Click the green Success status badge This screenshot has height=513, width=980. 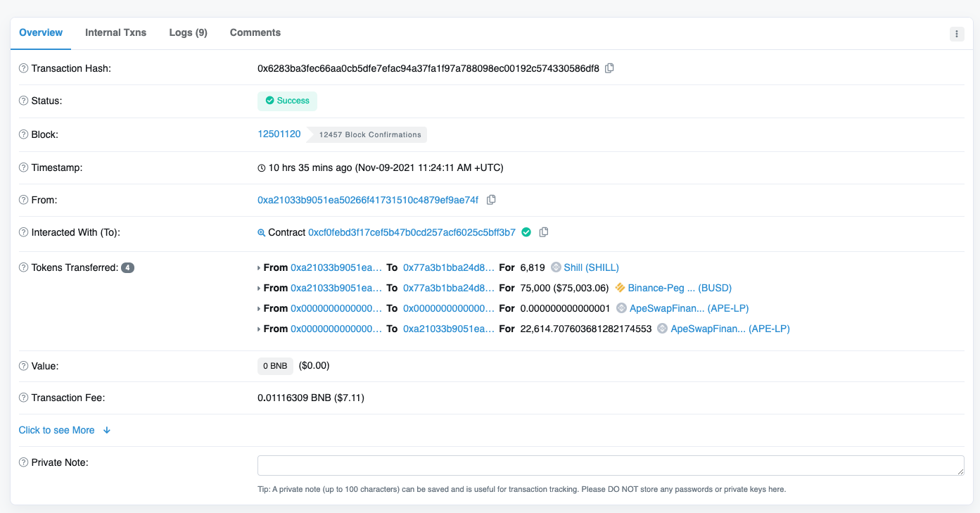click(287, 101)
